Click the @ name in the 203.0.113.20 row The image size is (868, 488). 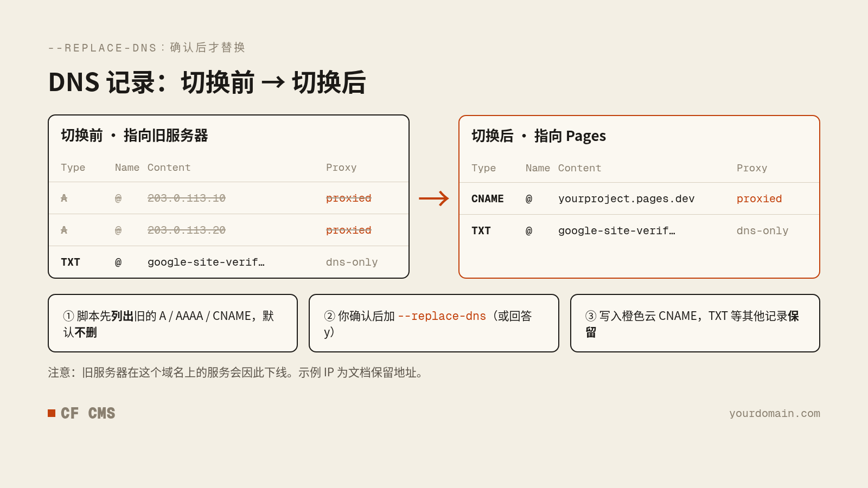click(118, 230)
